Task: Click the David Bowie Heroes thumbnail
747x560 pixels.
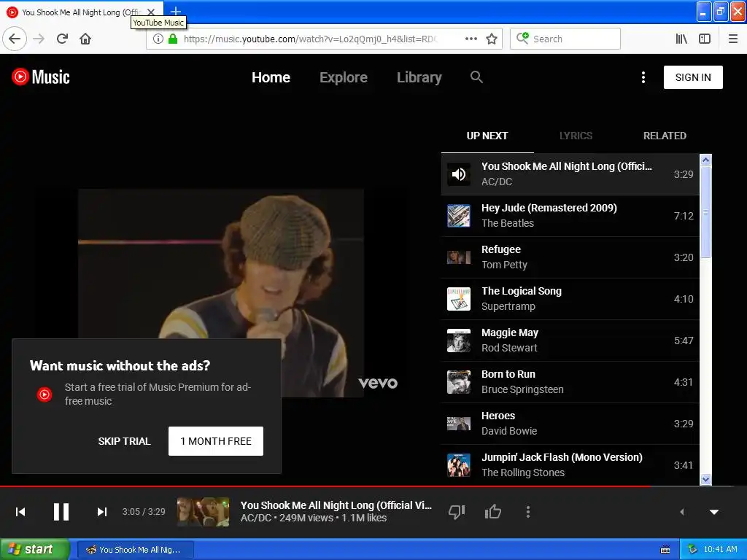Action: coord(459,424)
